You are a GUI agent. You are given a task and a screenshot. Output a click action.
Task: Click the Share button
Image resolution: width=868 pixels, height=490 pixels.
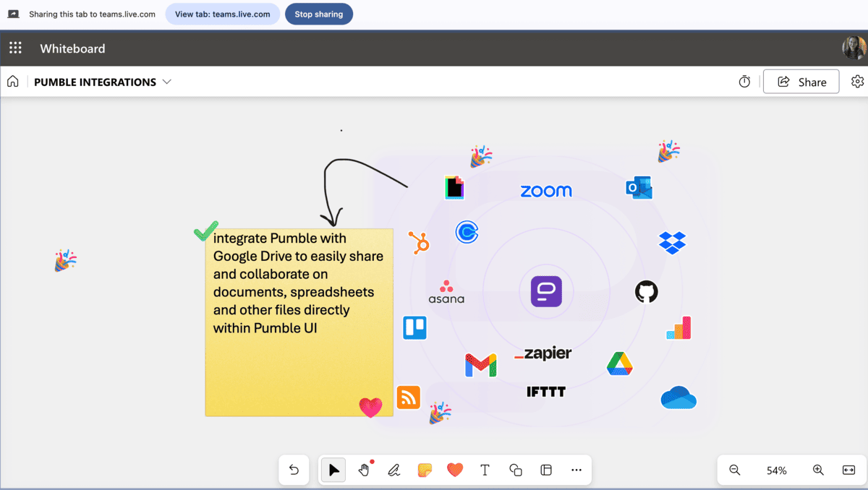(801, 82)
